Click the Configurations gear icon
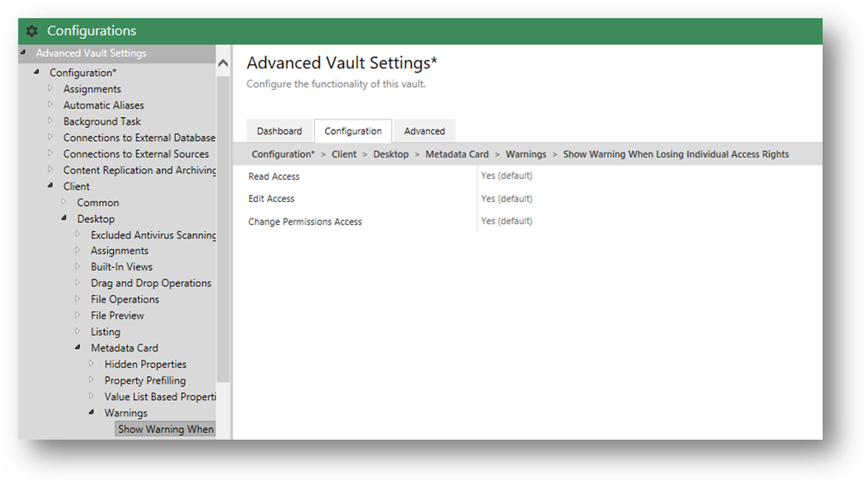The height and width of the screenshot is (485, 868). click(32, 31)
